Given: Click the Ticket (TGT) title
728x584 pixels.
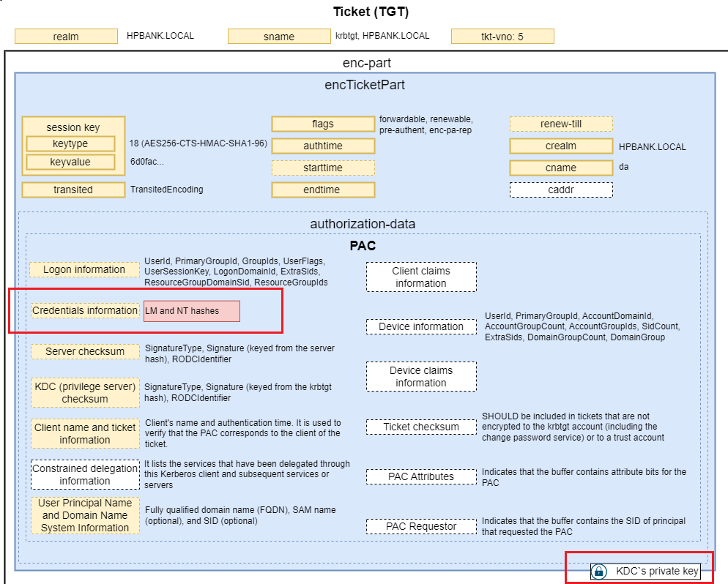Looking at the screenshot, I should (371, 12).
